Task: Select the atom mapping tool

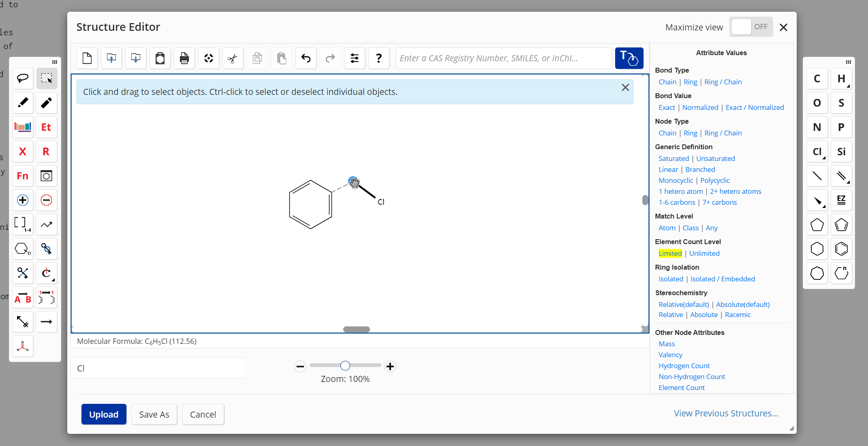Action: [x=47, y=297]
